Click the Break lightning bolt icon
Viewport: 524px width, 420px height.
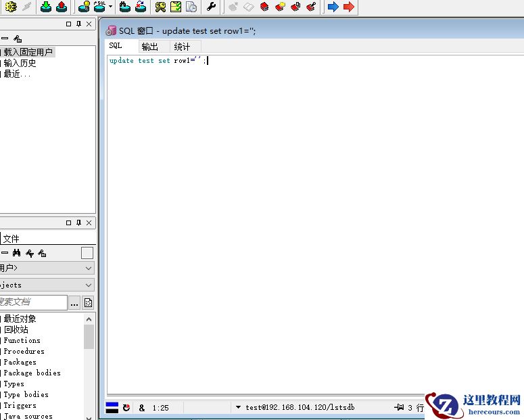click(27, 6)
